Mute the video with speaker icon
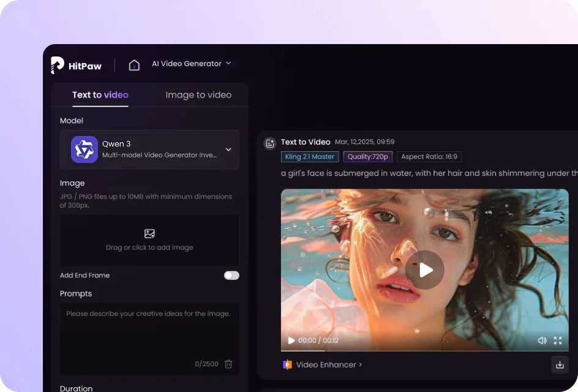This screenshot has width=578, height=392. [x=542, y=341]
